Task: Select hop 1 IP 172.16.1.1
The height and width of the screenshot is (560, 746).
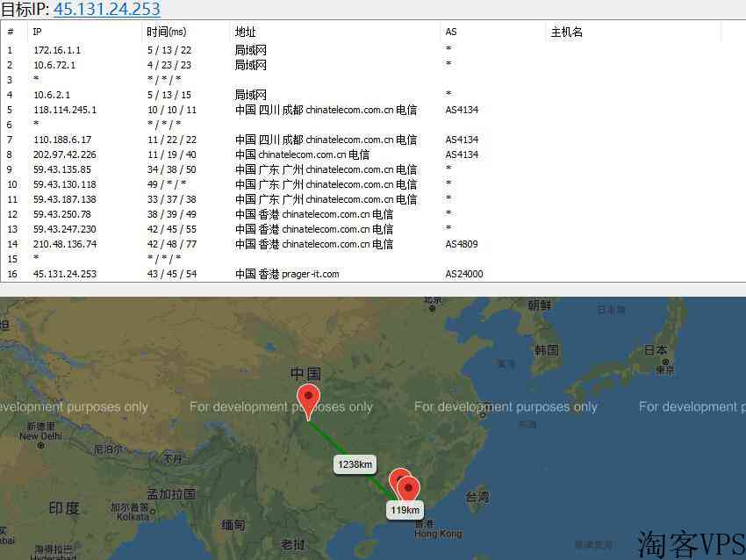Action: 57,50
